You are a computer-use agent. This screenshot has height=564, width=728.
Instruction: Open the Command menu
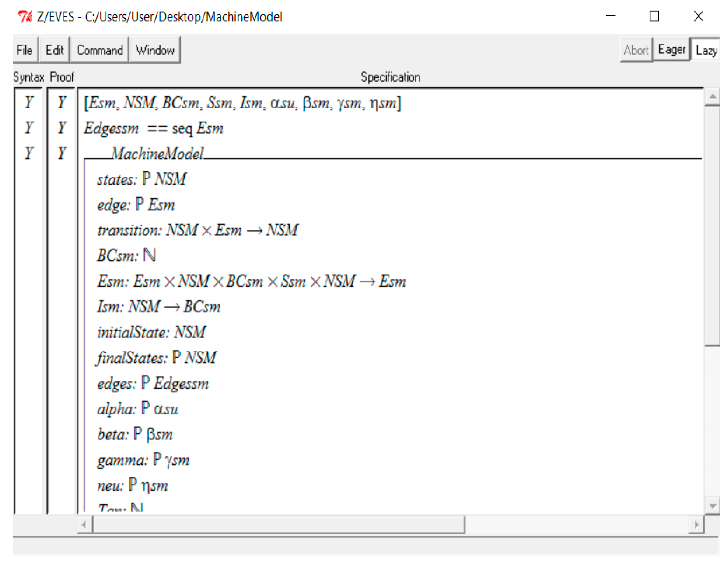(100, 50)
